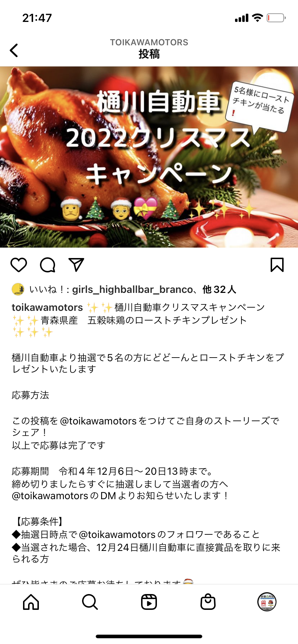
Task: Open girls_highballbar_branco liker profile
Action: [132, 290]
